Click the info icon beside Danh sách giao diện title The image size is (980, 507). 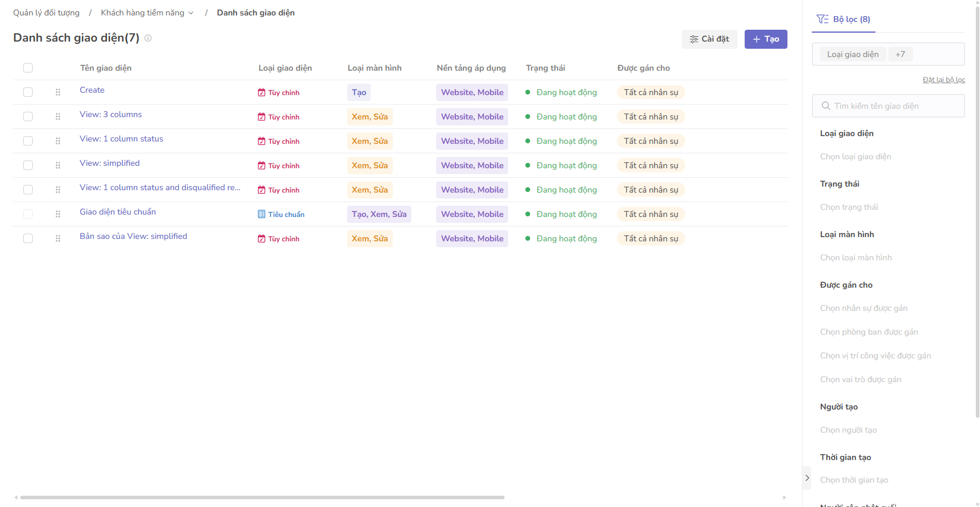coord(148,38)
